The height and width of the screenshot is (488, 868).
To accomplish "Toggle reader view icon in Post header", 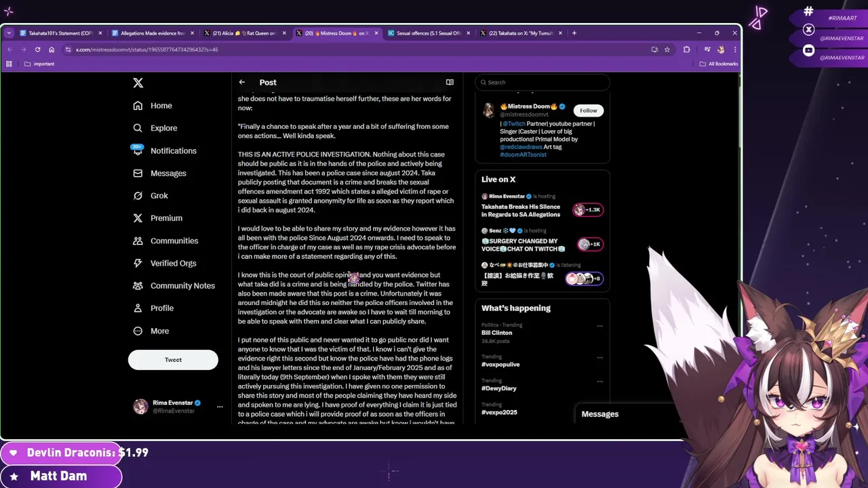I will tap(450, 82).
